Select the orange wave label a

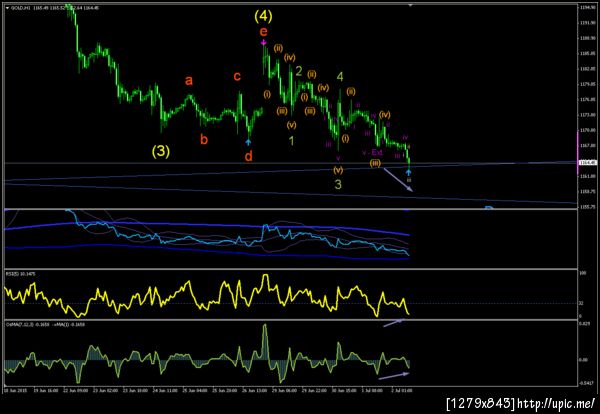[189, 81]
